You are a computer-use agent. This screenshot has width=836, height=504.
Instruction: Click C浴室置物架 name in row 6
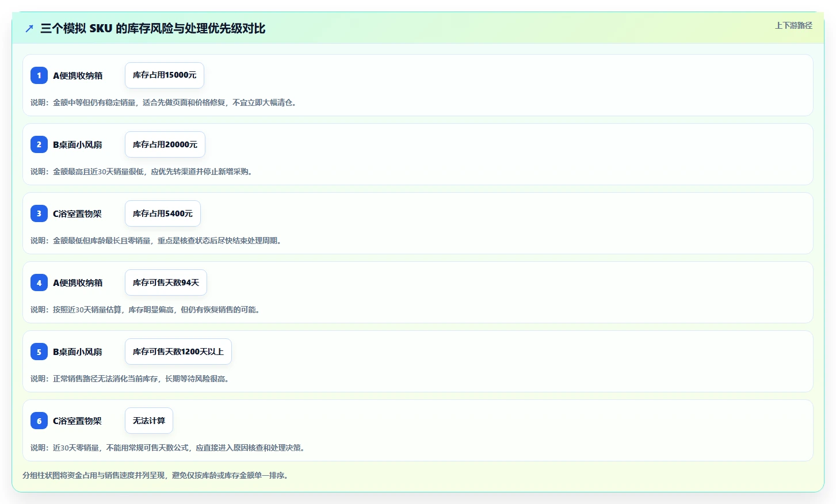point(77,421)
